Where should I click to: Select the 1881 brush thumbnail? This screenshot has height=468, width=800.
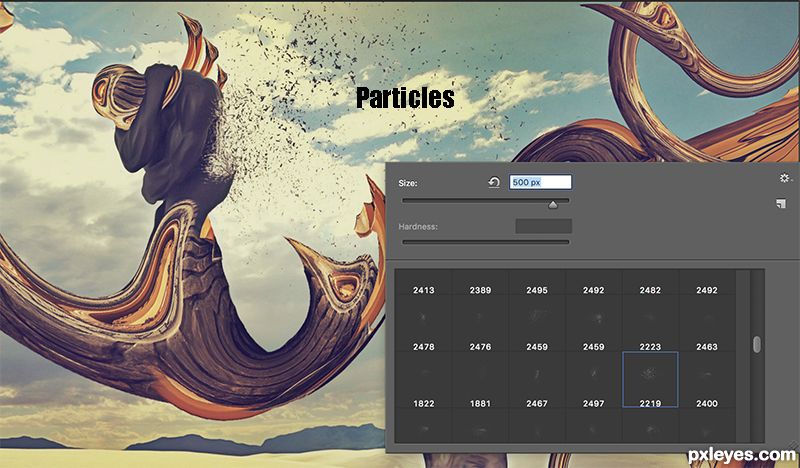480,380
